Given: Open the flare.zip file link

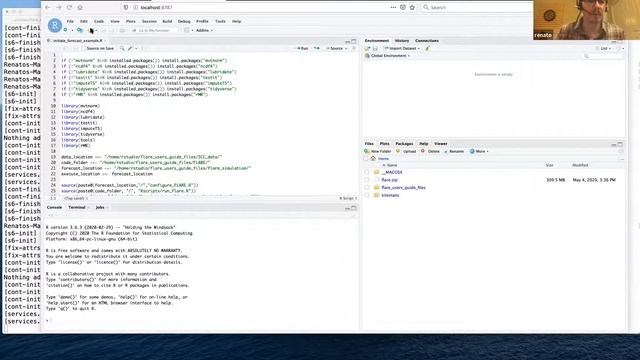Looking at the screenshot, I should (389, 180).
